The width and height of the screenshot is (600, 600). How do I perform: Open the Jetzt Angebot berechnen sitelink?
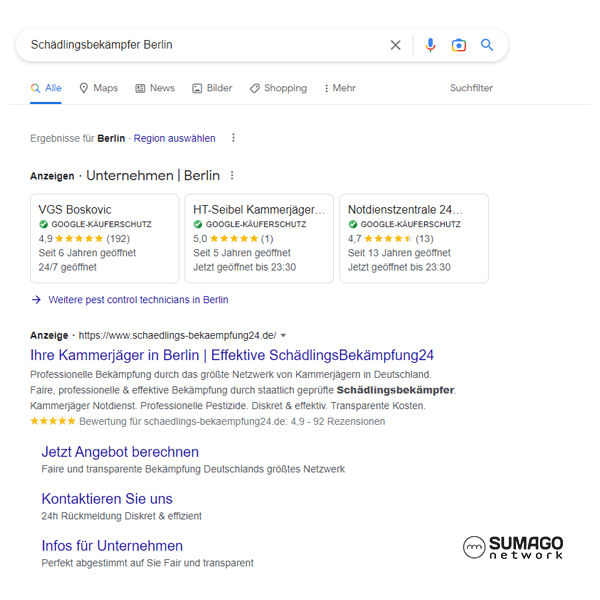(x=120, y=452)
